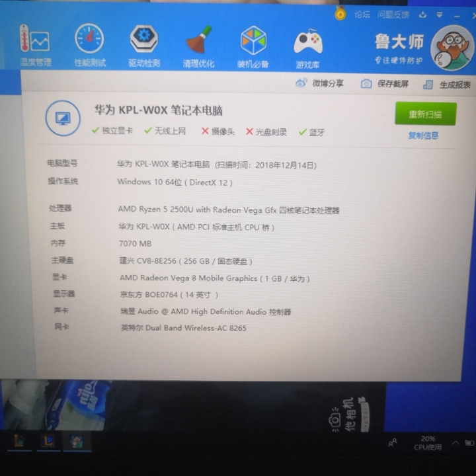This screenshot has height=476, width=476.
Task: Click the title 华为 KPL-W0X 笔记本电脑
Action: coord(159,110)
